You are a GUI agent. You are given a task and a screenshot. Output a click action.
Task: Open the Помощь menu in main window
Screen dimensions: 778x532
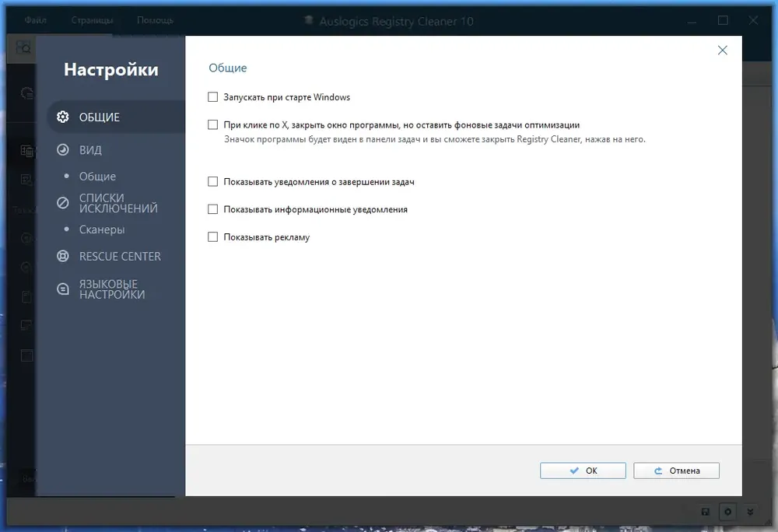point(156,20)
